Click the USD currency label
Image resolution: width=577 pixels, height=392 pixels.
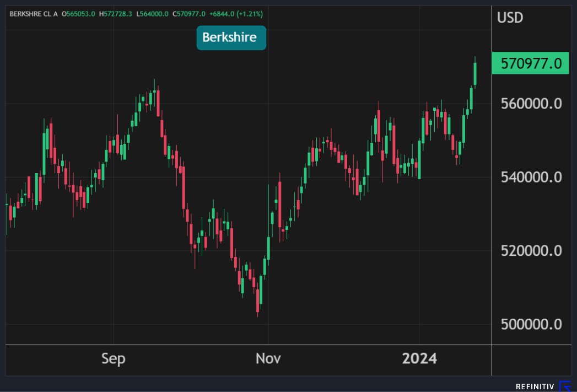510,18
